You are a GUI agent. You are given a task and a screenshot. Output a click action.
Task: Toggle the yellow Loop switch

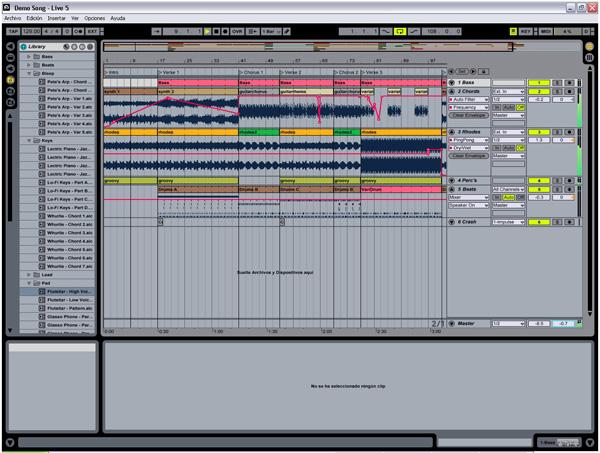tap(400, 31)
